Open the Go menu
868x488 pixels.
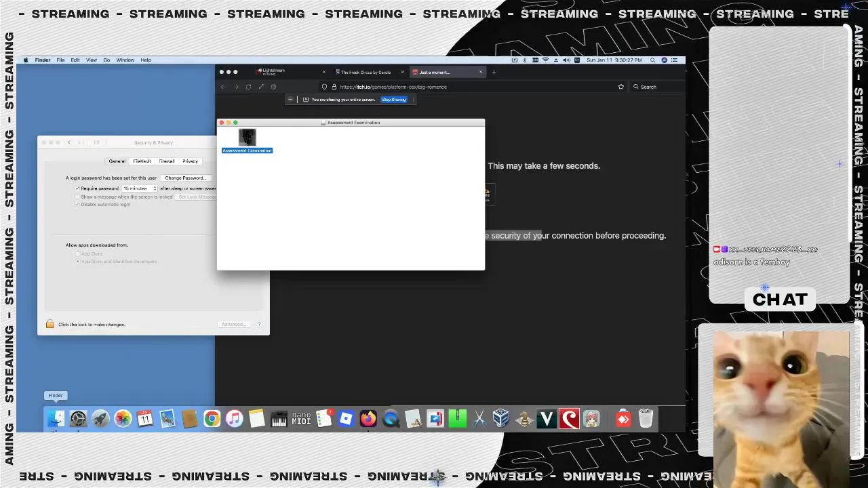point(106,60)
